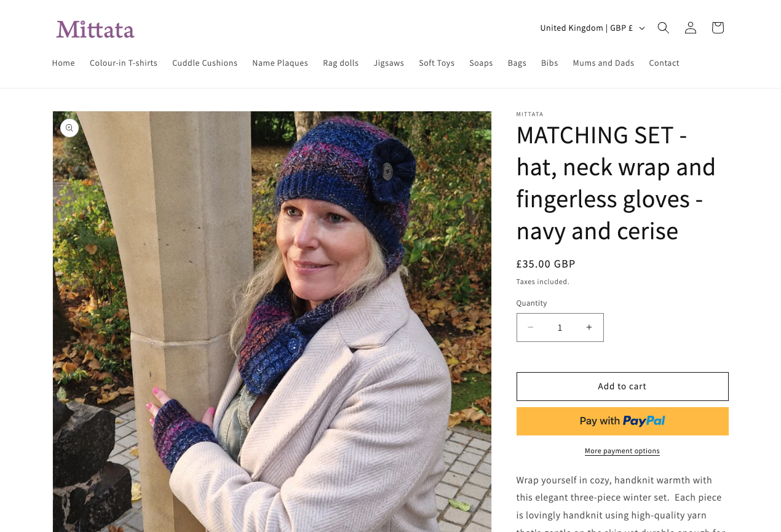Open Rag dolls category
Image resolution: width=781 pixels, height=532 pixels.
tap(341, 63)
